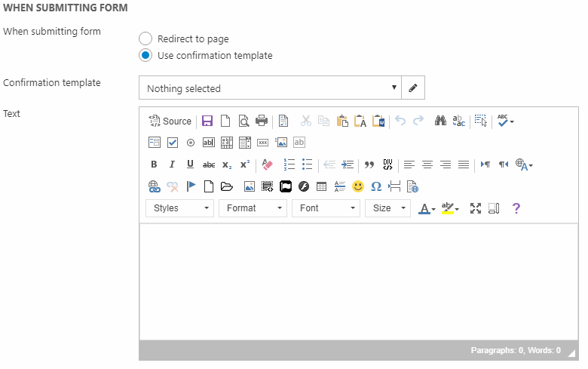Maximize the editor with the expand icon
The height and width of the screenshot is (369, 588).
(476, 208)
